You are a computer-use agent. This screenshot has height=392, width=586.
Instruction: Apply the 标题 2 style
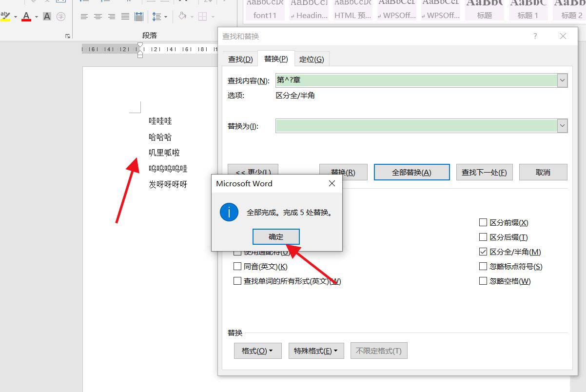coord(569,10)
